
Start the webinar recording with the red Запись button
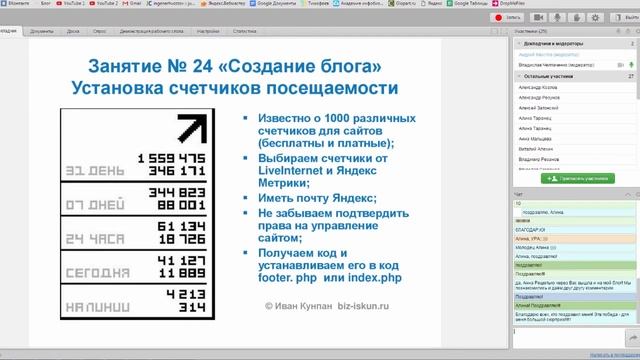tap(507, 18)
